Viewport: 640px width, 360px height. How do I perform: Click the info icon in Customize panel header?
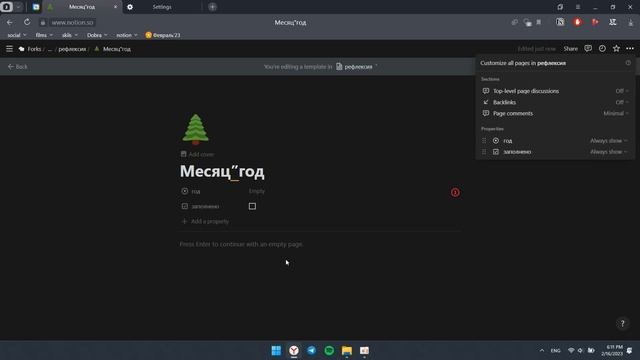coord(628,63)
